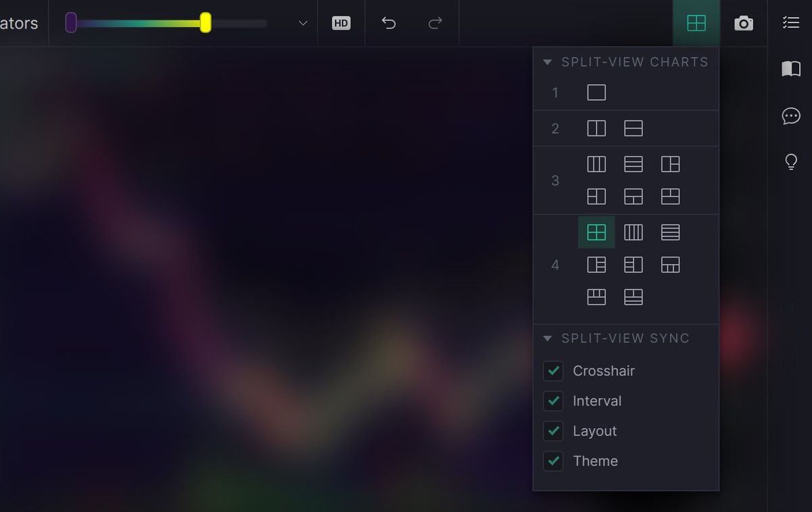Pick 4-chart layout: large left, three stacked right
Viewport: 812px width, 512px height.
tap(596, 265)
